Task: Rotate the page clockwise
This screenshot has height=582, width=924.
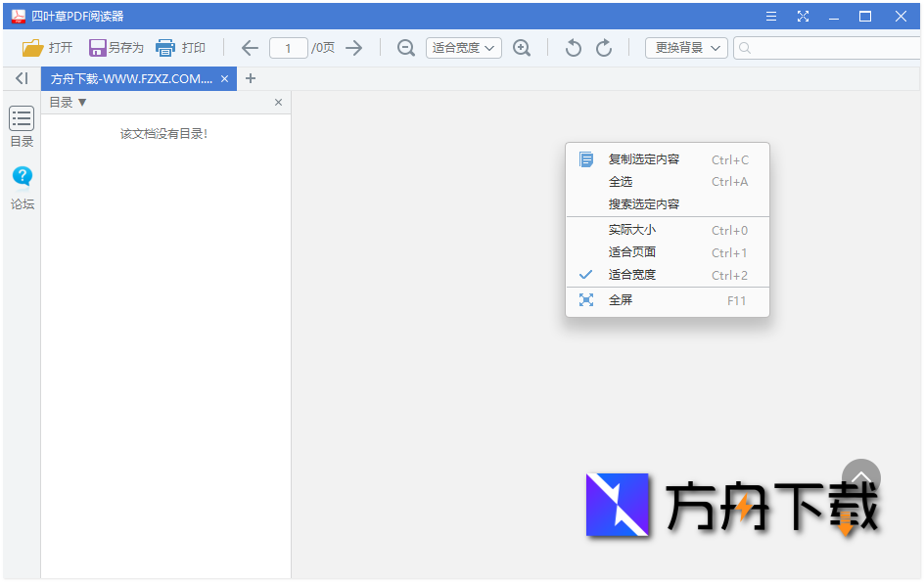Action: click(x=604, y=47)
